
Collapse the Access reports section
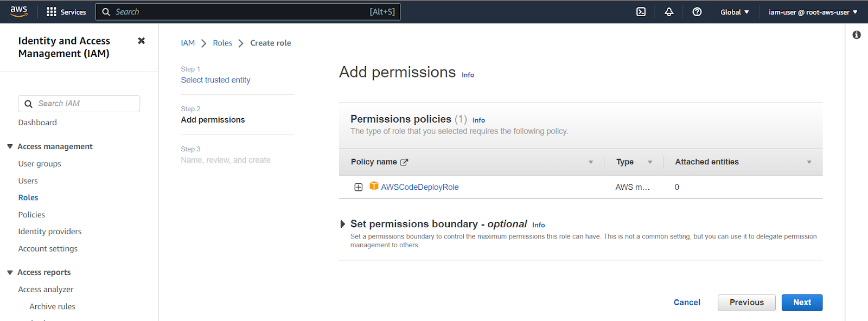[x=10, y=272]
